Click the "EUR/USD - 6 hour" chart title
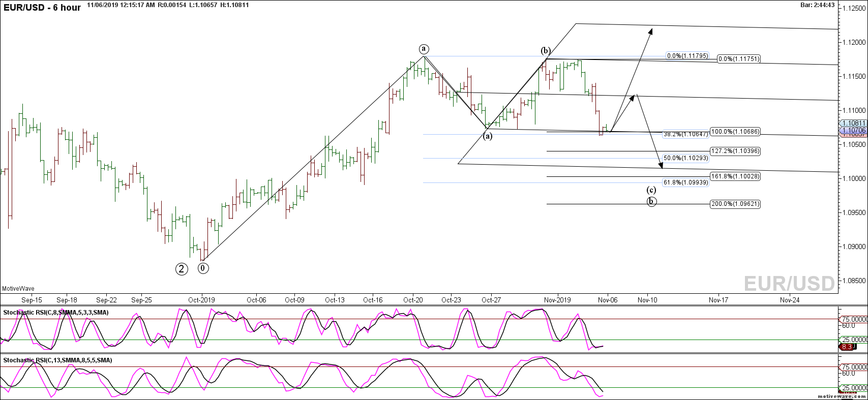The height and width of the screenshot is (400, 868). pos(42,8)
